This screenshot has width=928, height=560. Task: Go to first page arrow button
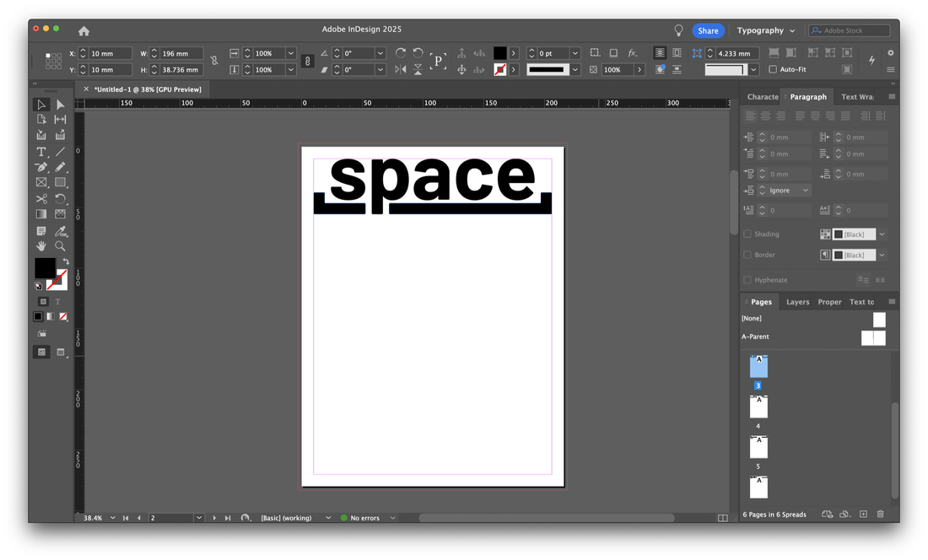126,518
